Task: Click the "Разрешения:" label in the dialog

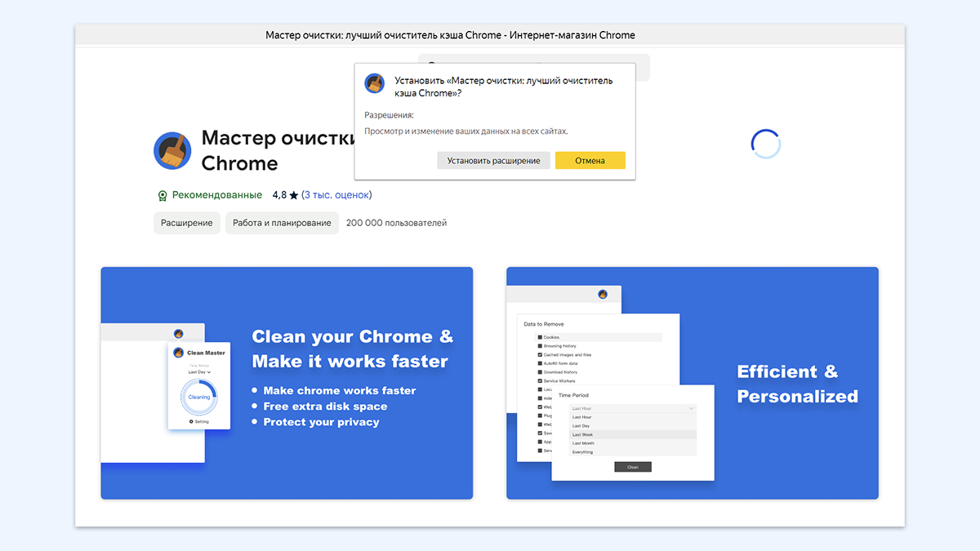Action: tap(389, 115)
